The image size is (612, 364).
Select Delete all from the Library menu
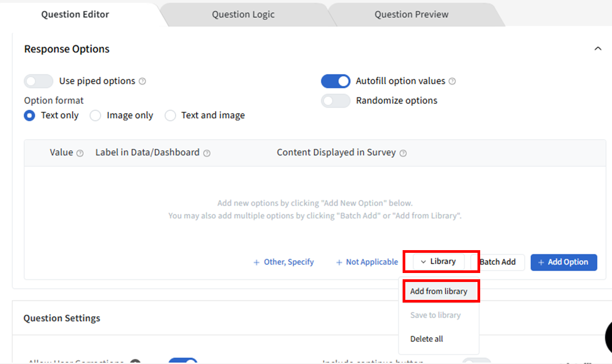pyautogui.click(x=426, y=339)
